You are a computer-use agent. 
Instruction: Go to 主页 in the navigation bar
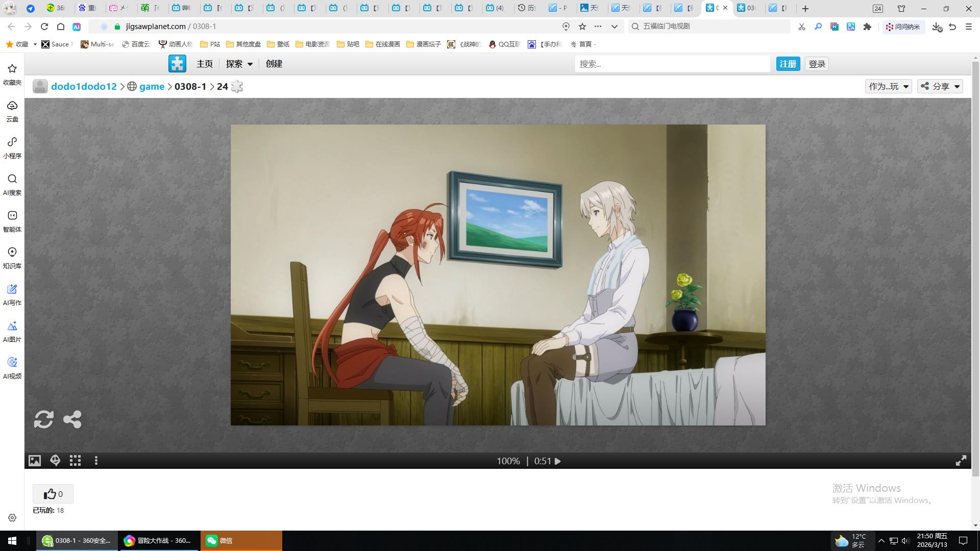click(x=204, y=64)
